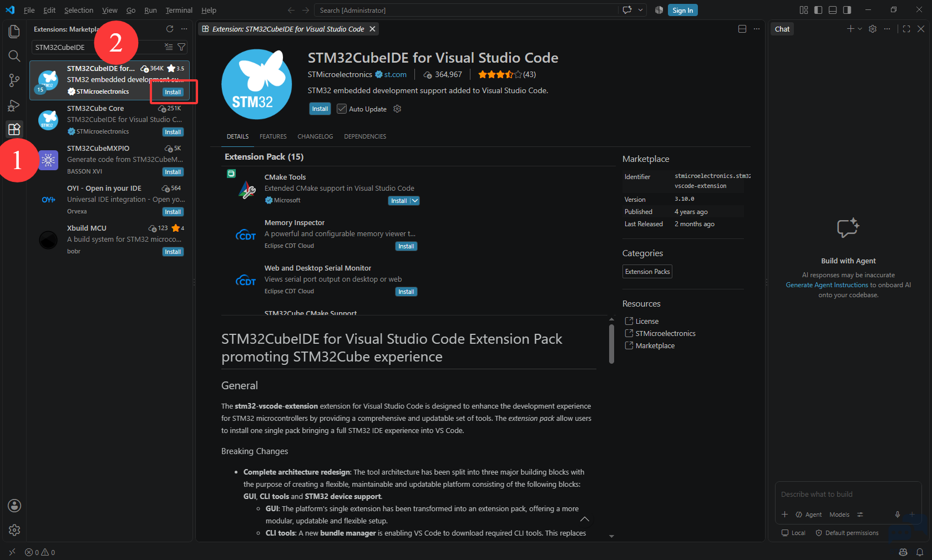
Task: Open the Source Control view
Action: pos(14,80)
